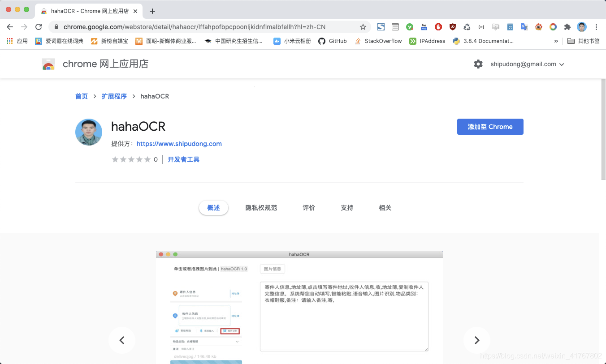Open the 隐私权规范 tab
Viewport: 606px width, 364px height.
pos(261,208)
